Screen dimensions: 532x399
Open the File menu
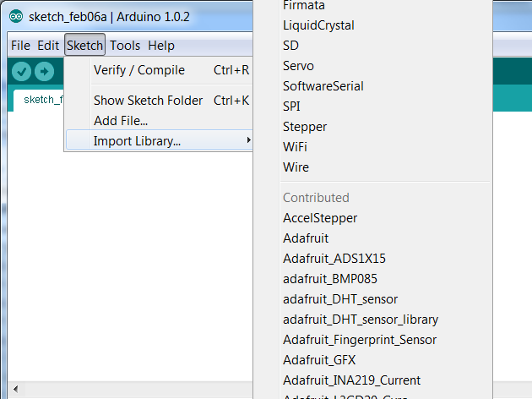click(20, 46)
